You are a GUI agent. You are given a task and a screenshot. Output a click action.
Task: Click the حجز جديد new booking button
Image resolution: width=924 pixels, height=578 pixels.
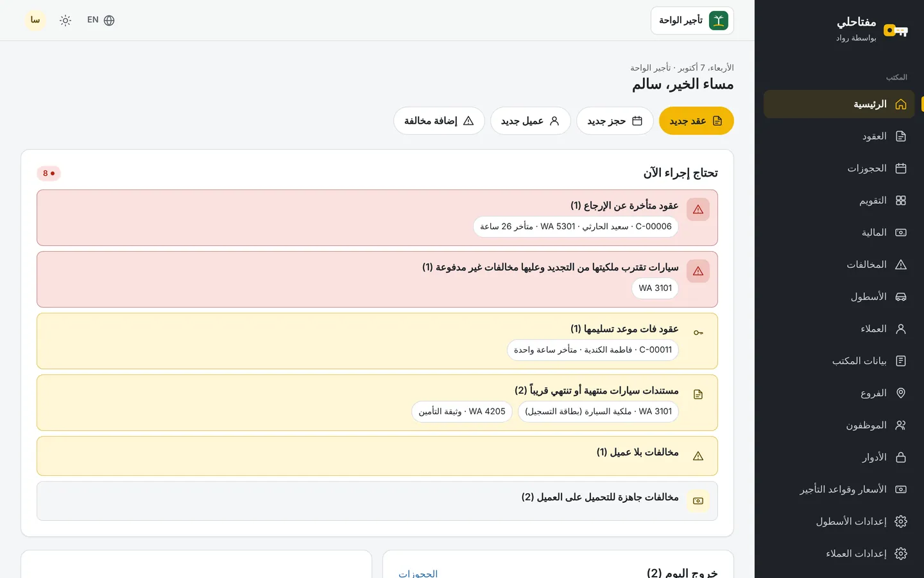point(615,121)
